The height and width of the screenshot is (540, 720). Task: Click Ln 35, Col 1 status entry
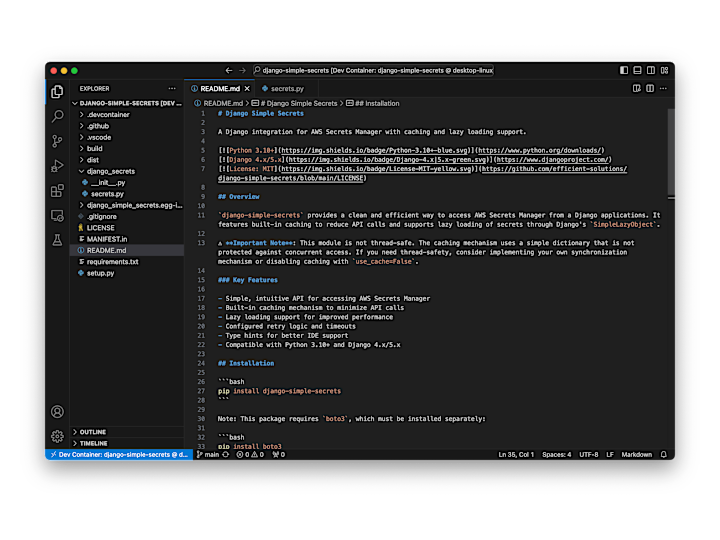pyautogui.click(x=516, y=455)
